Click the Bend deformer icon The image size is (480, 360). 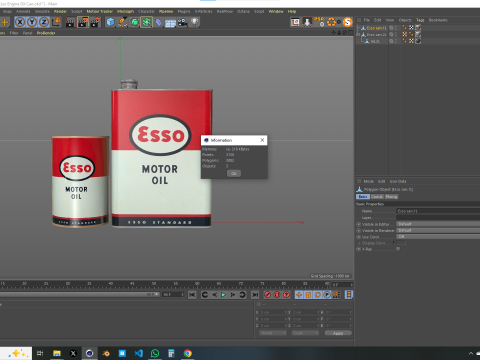158,22
